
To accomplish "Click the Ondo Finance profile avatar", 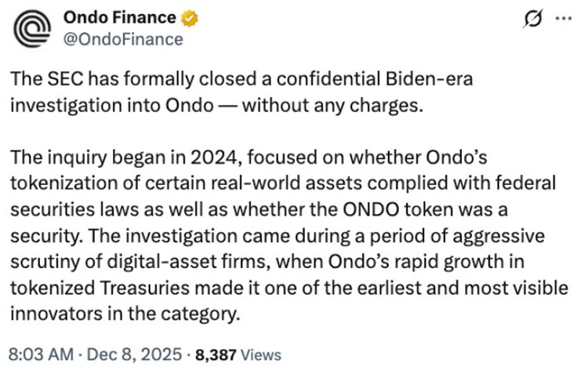I will click(32, 27).
